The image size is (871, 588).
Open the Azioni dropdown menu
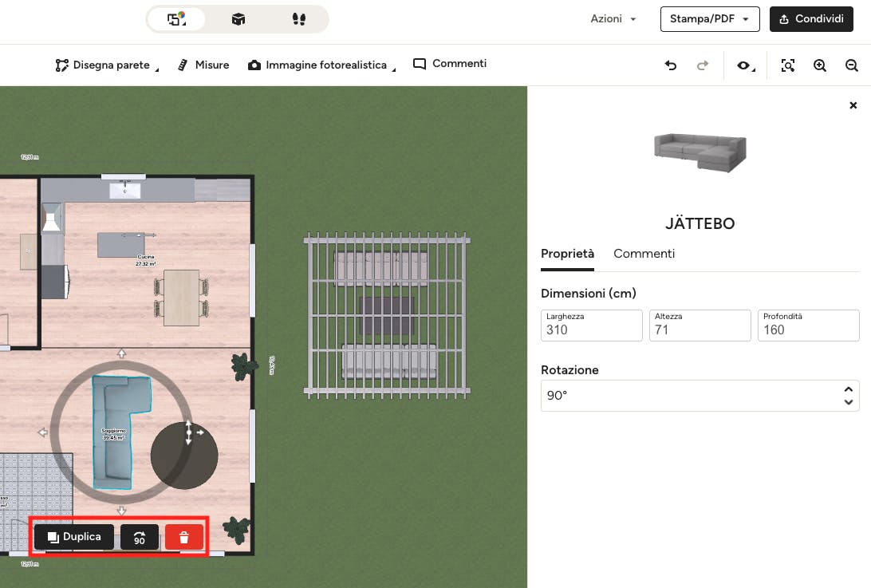click(613, 19)
